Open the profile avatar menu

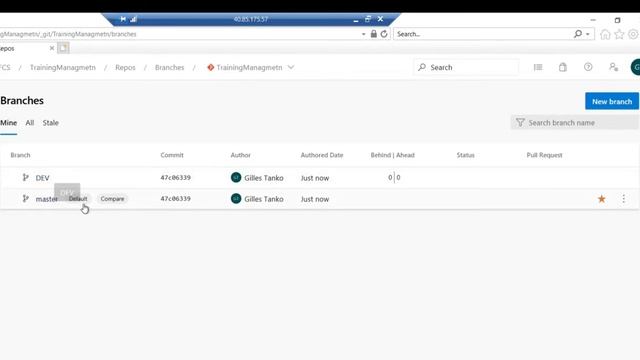(x=636, y=67)
